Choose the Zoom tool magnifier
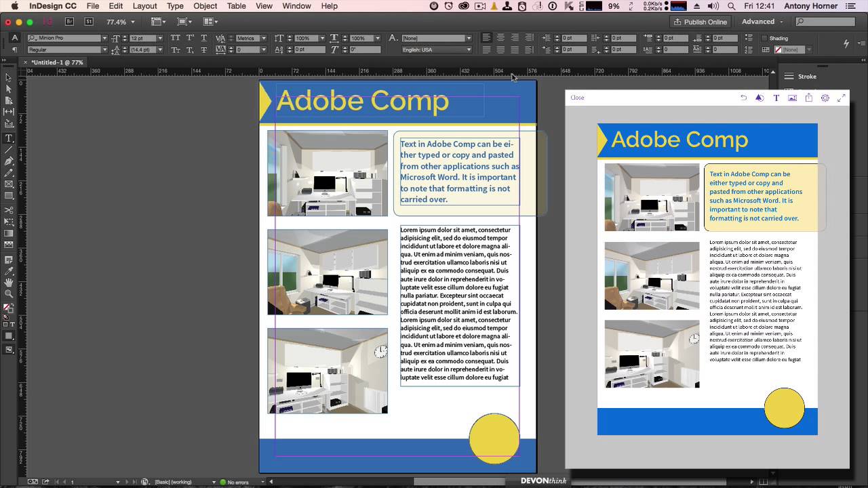Viewport: 868px width, 488px height. pyautogui.click(x=9, y=293)
